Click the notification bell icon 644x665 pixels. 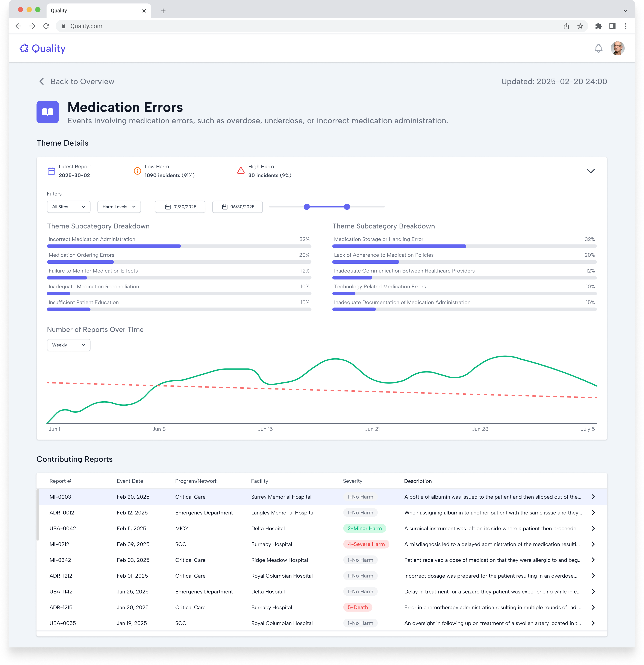(x=598, y=49)
